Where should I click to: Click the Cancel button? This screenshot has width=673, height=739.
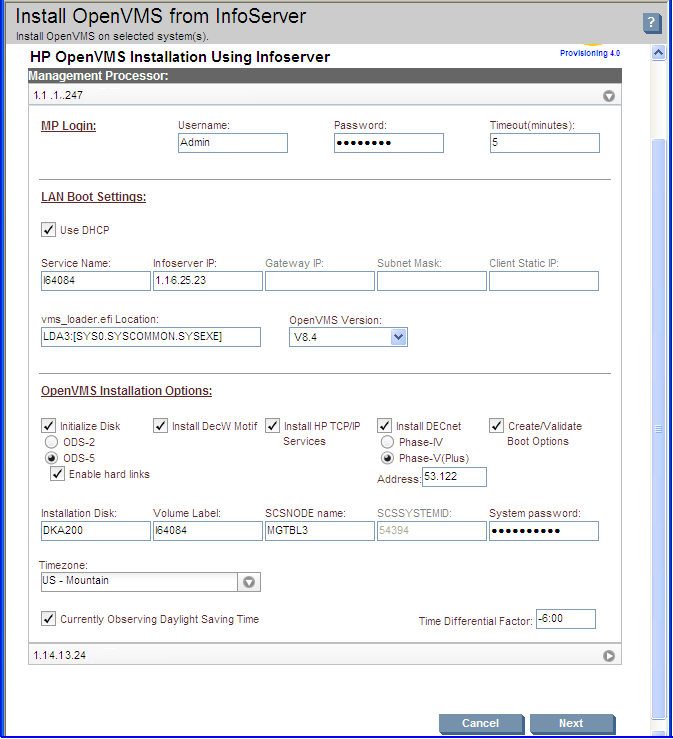pyautogui.click(x=481, y=723)
